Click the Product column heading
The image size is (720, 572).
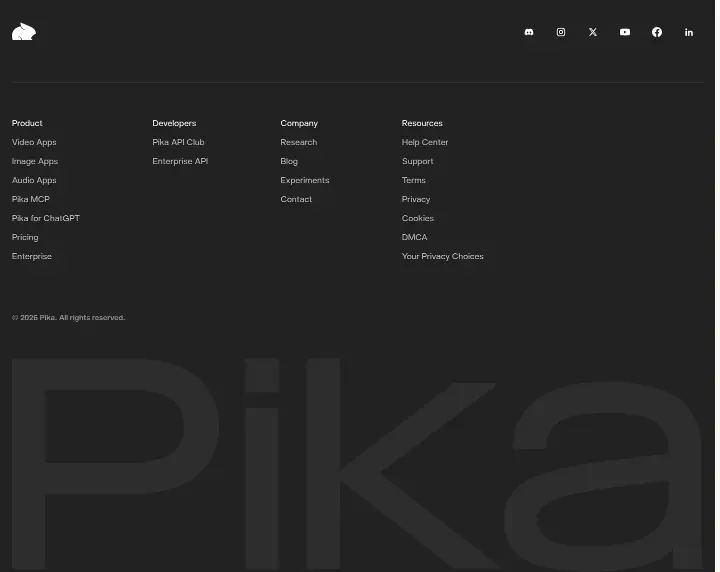click(27, 123)
